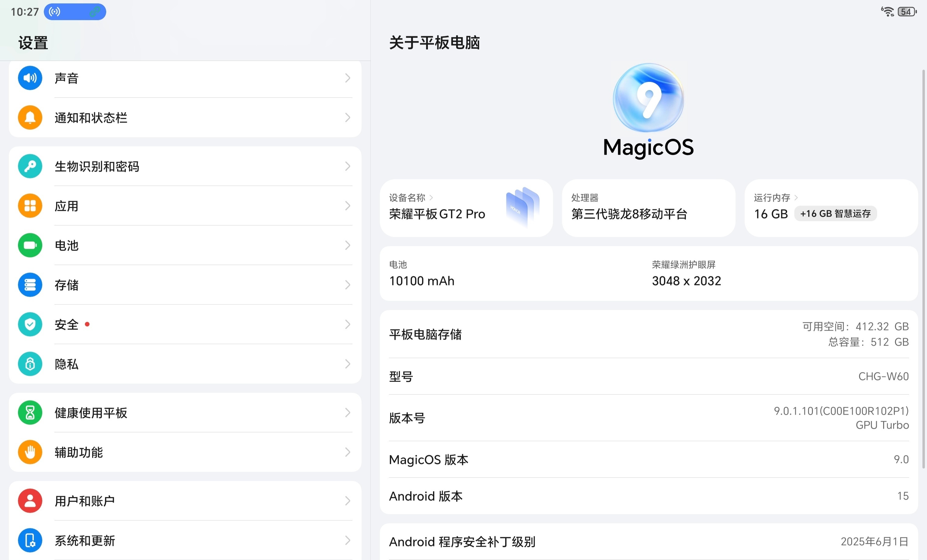
Task: Tap the green Battery icon
Action: [x=30, y=245]
